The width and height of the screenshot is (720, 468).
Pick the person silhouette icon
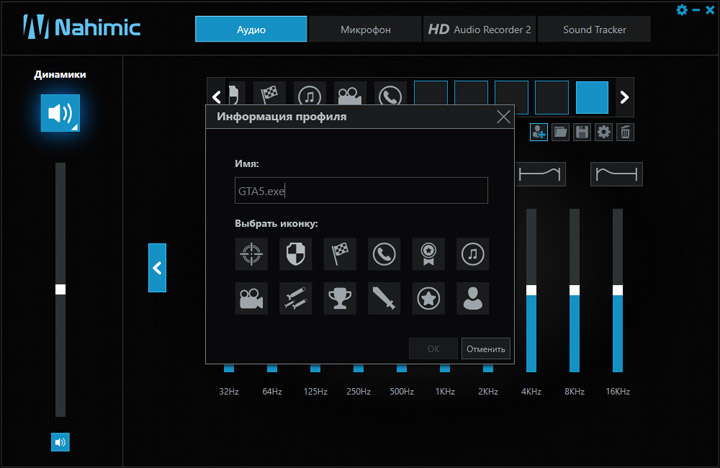(472, 299)
